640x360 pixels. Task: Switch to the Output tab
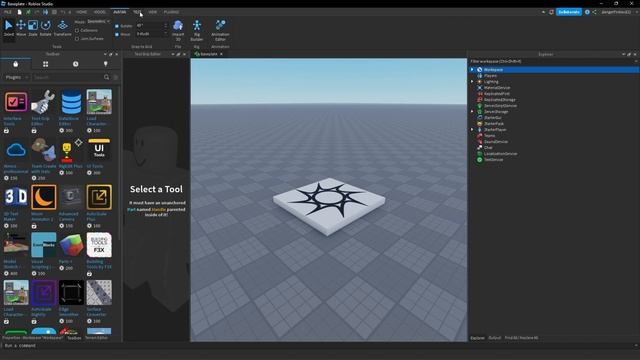click(x=494, y=338)
